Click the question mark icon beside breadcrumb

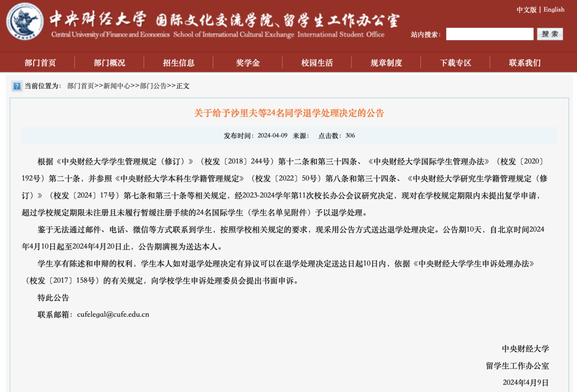(17, 86)
